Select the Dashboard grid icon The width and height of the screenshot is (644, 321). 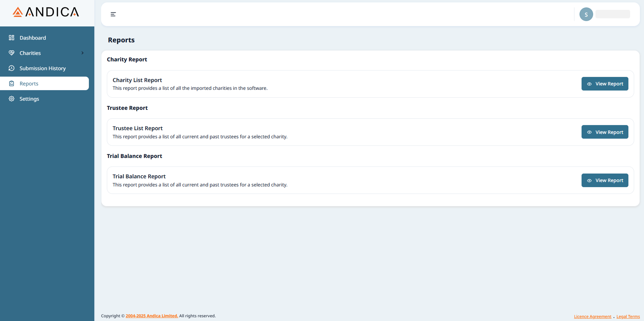click(12, 37)
